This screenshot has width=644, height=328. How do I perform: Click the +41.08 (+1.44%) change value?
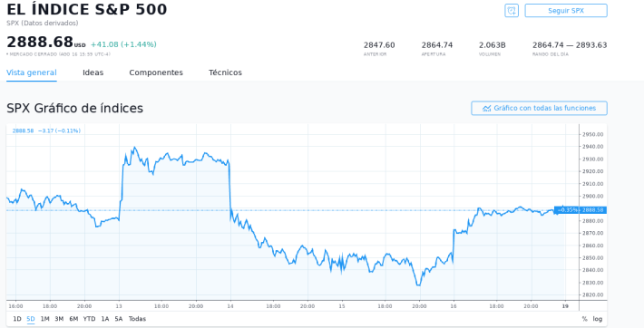tap(123, 44)
